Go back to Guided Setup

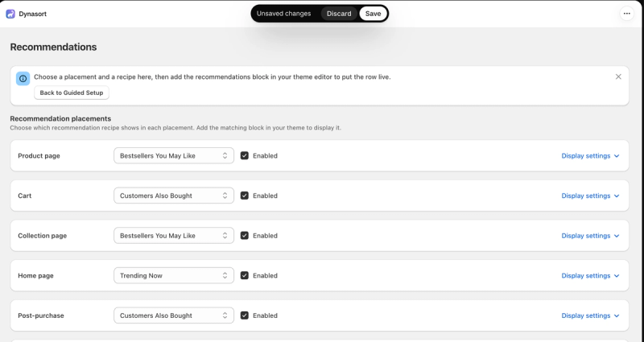pyautogui.click(x=72, y=93)
